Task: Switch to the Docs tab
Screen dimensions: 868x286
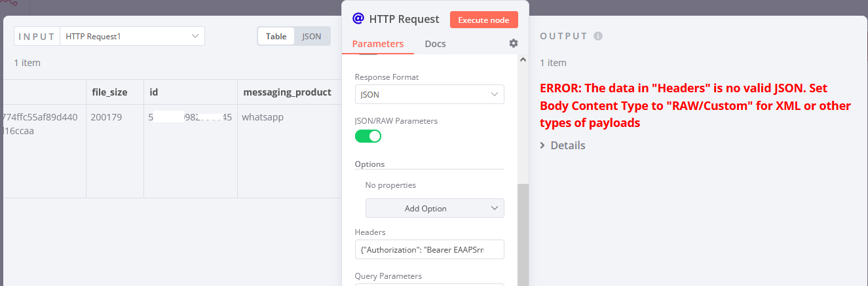Action: click(x=435, y=44)
